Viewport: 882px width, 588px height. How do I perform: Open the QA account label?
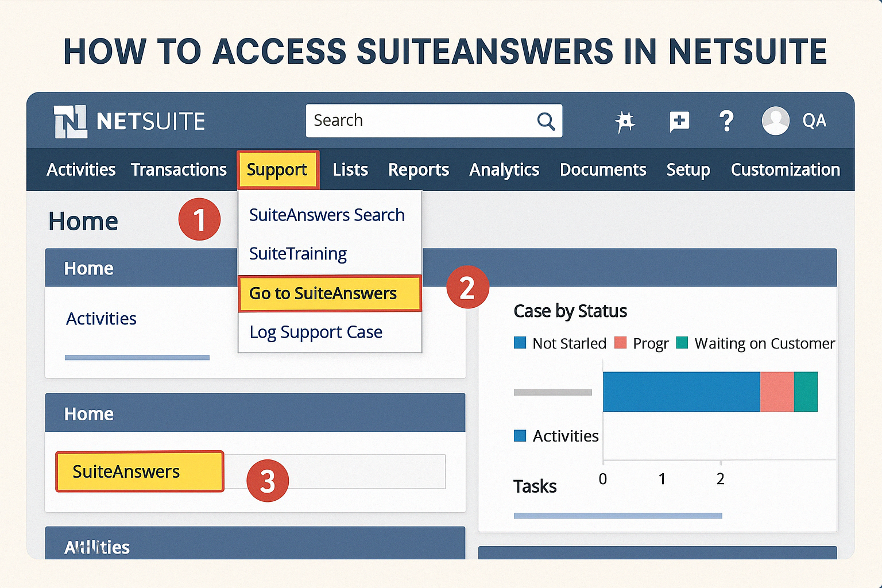pyautogui.click(x=814, y=121)
